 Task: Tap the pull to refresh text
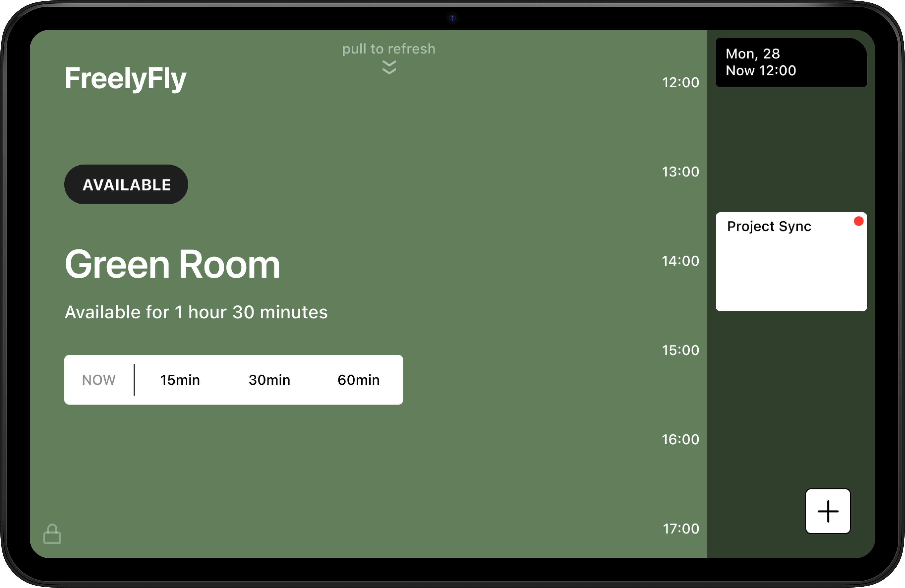click(x=389, y=49)
